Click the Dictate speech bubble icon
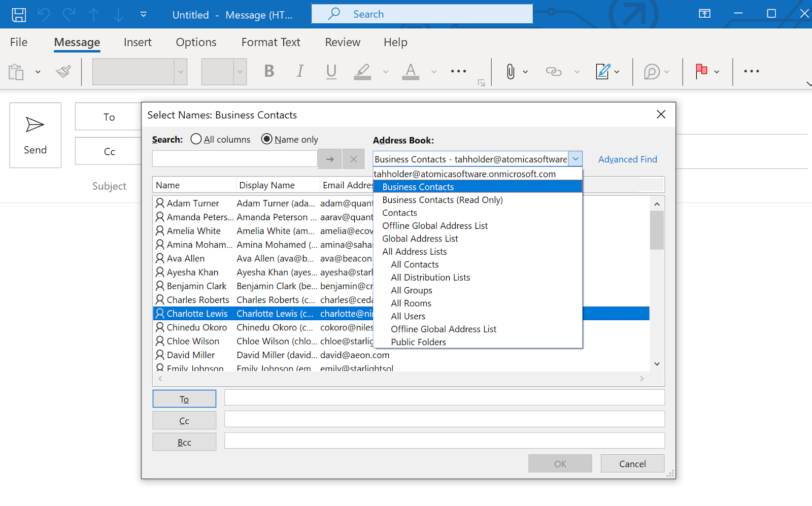The height and width of the screenshot is (506, 812). (652, 72)
